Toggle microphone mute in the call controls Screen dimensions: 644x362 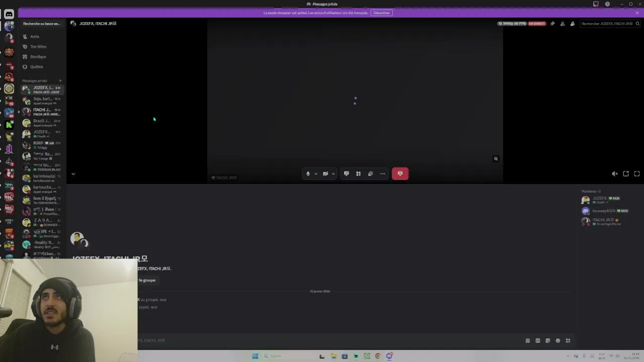point(308,174)
